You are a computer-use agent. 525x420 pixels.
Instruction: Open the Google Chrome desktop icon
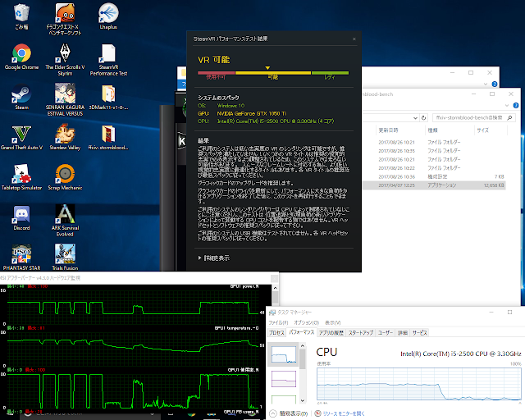(x=22, y=57)
